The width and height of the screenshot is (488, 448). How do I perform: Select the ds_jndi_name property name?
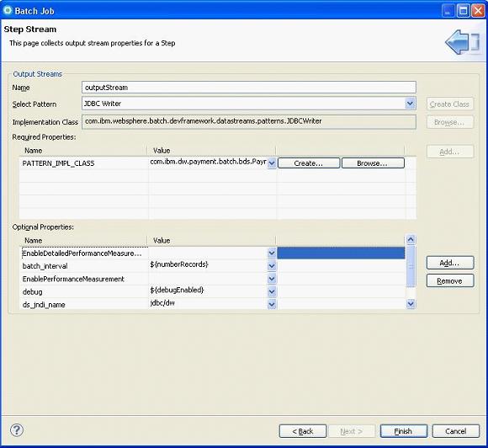[x=44, y=304]
